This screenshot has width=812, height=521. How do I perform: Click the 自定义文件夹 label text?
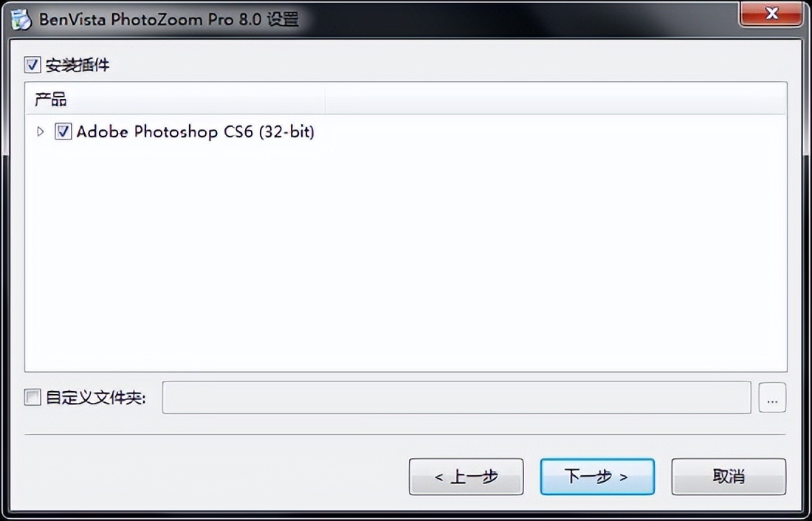coord(96,398)
